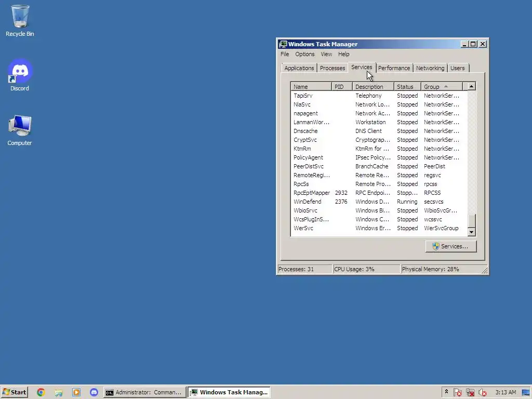Click the Running status of WinDefend
The width and height of the screenshot is (532, 399).
click(x=407, y=202)
